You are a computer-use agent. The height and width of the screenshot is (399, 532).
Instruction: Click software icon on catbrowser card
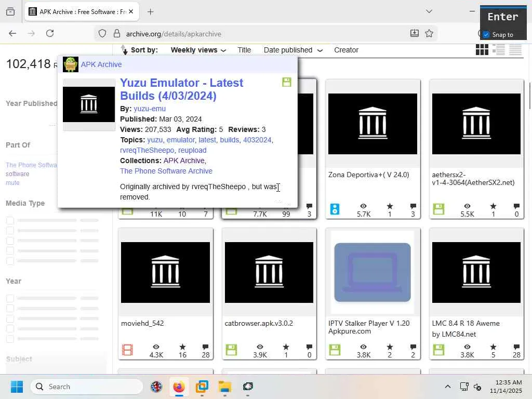231,350
